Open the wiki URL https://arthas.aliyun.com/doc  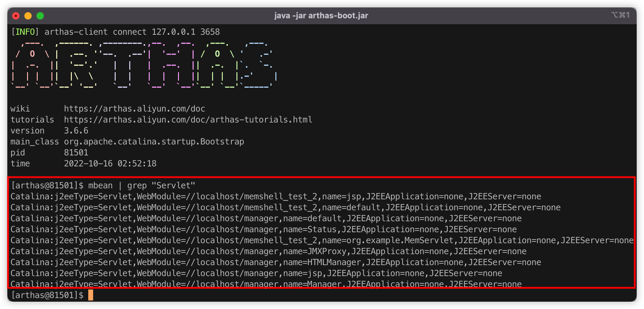coord(135,109)
